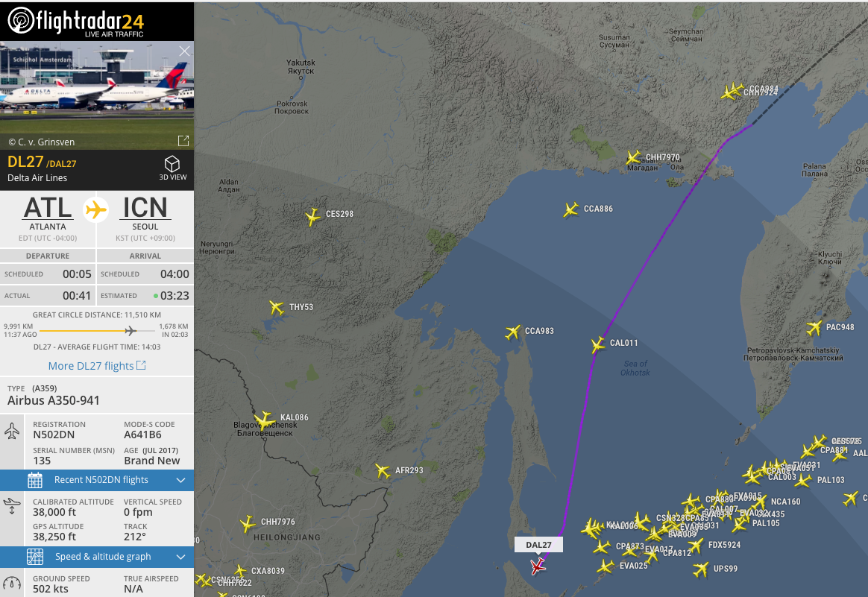
Task: Open aircraft photo external link icon
Action: pos(183,141)
